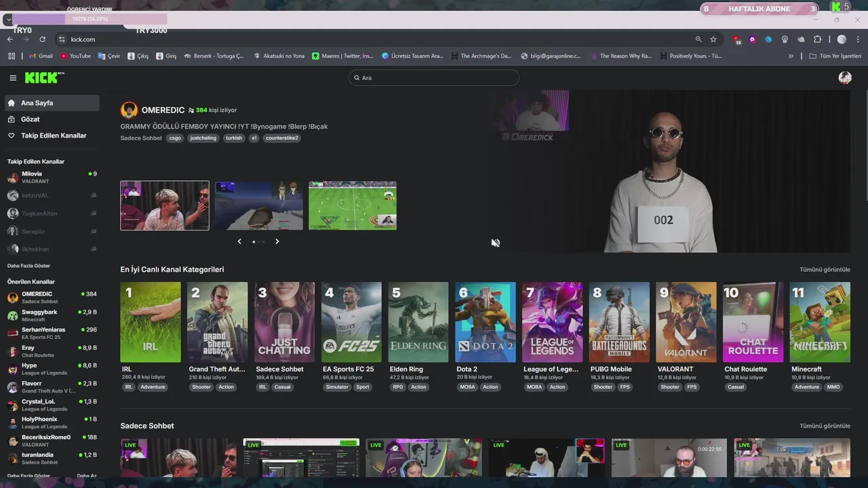Click the MOBA tag under Dota 2
Screen dimensions: 868x488
click(468, 387)
